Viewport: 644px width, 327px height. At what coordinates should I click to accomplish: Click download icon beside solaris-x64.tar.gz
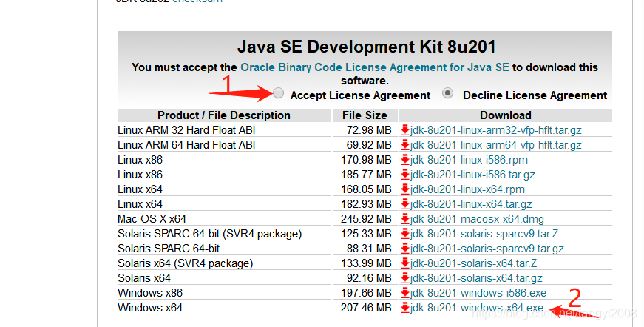[405, 278]
